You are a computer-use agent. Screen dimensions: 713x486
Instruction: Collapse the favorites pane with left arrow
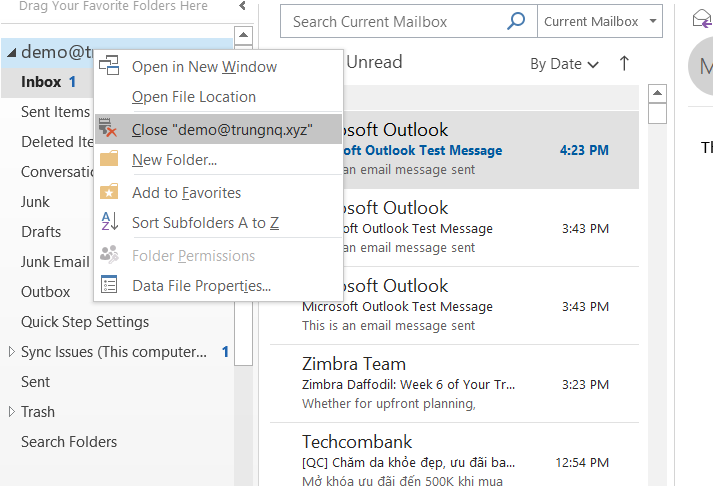point(242,5)
